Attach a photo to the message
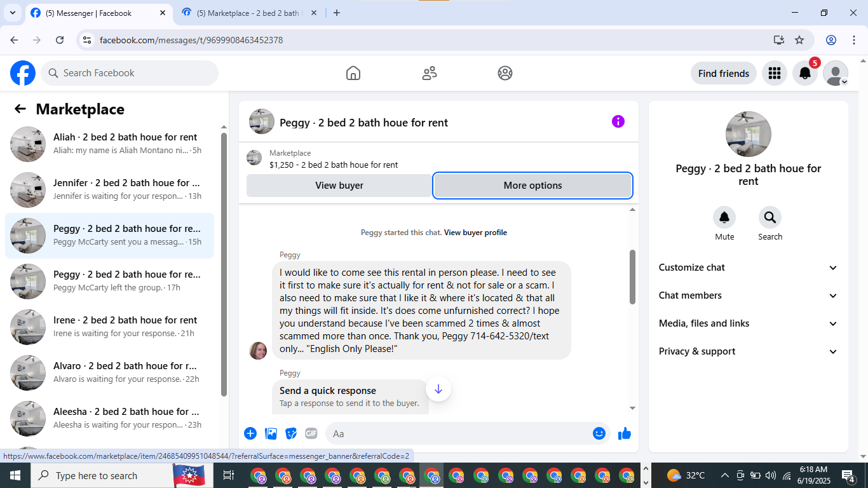 [x=271, y=433]
